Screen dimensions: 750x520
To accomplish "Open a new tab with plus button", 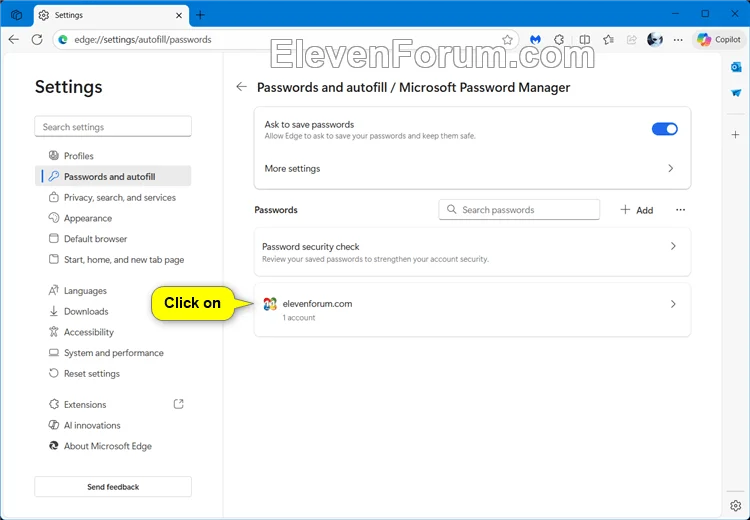I will click(x=200, y=15).
